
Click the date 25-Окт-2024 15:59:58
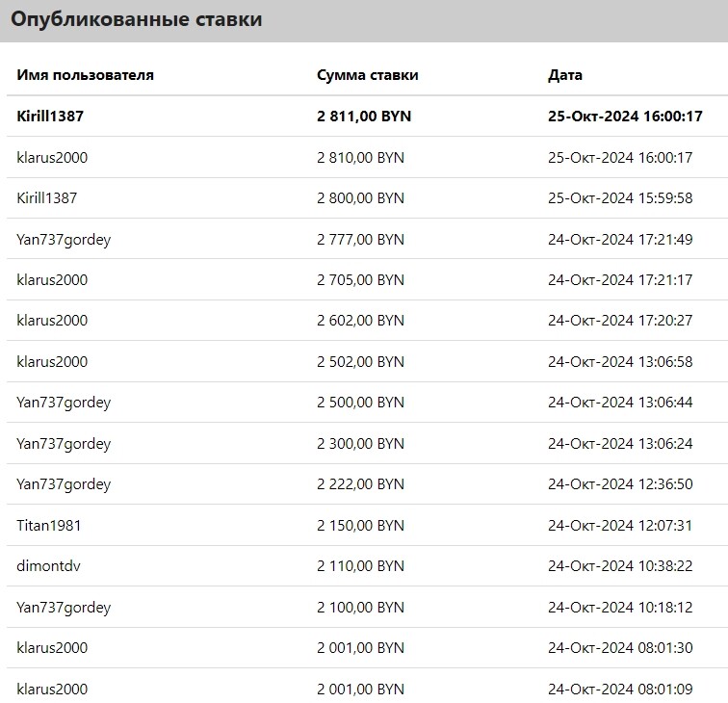point(619,198)
